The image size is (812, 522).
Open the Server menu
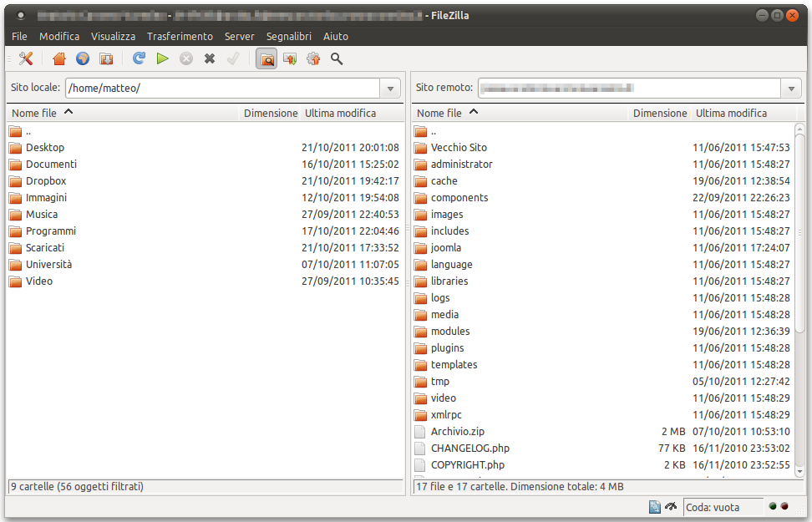tap(239, 36)
